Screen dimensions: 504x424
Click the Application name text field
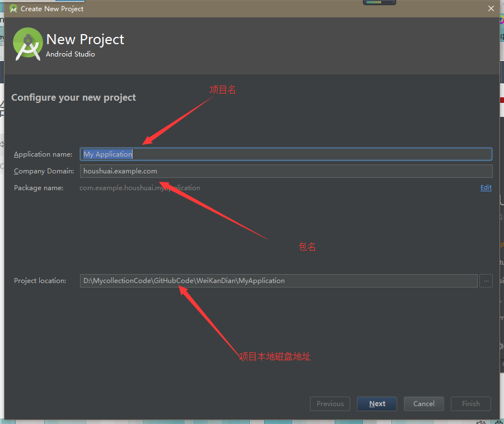point(285,154)
